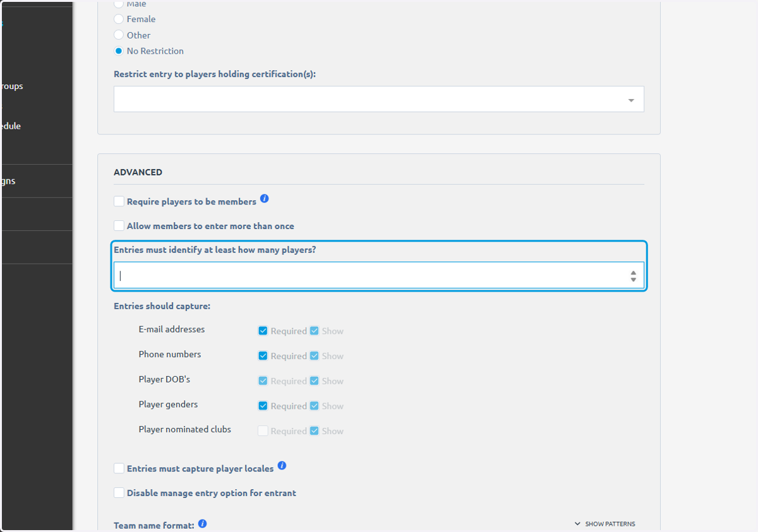The image size is (758, 532).
Task: Click the Entries should capture label
Action: pos(162,306)
